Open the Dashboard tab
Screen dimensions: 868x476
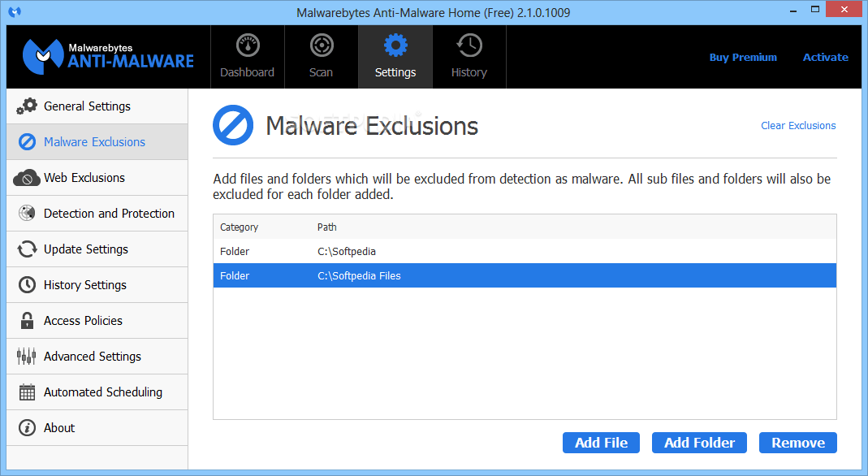tap(247, 57)
